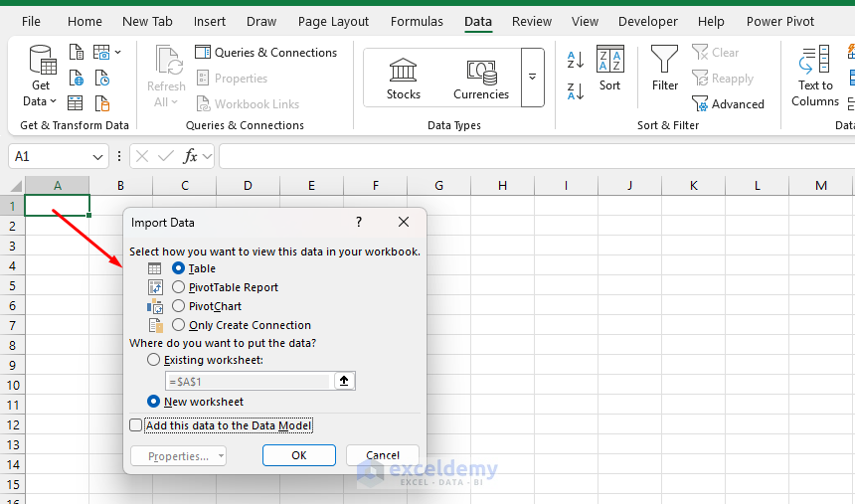
Task: Open Recent Sources icon
Action: [x=102, y=78]
